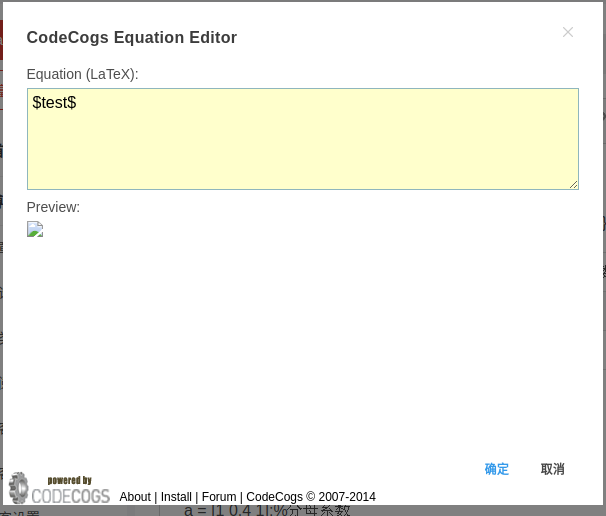606x516 pixels.
Task: Click the CodeCogs gear logo
Action: click(x=60, y=488)
